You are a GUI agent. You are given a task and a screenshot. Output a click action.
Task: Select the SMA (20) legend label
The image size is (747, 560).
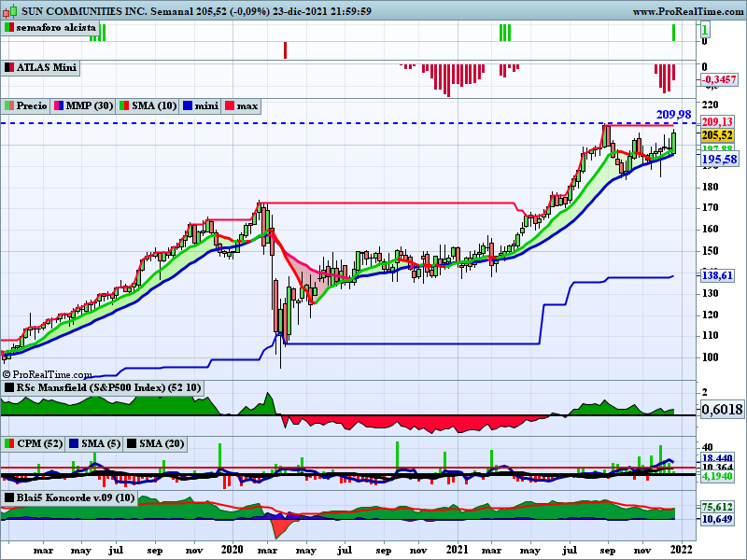tap(162, 444)
